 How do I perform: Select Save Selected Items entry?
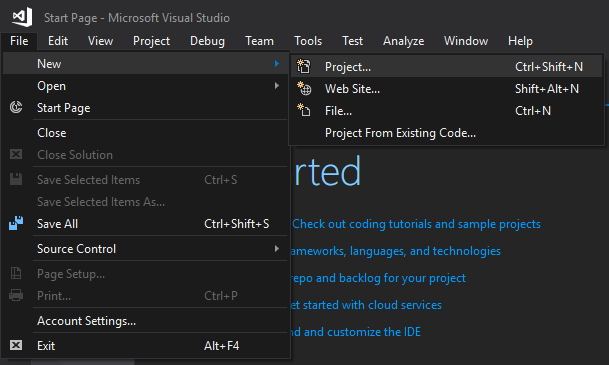pos(146,179)
